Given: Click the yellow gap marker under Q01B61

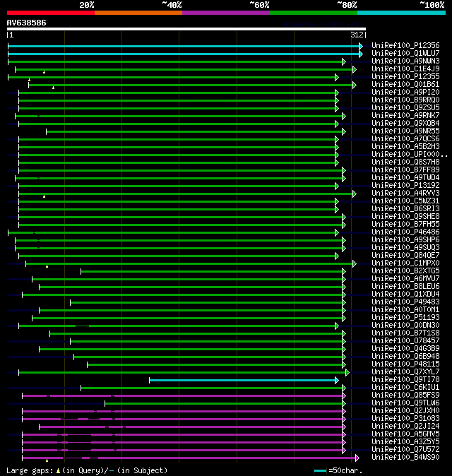Looking at the screenshot, I should 53,88.
